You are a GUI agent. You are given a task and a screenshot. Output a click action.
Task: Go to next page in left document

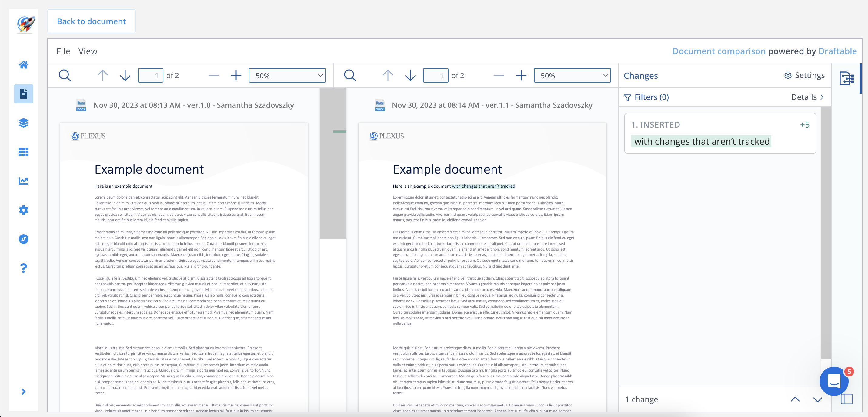point(125,75)
